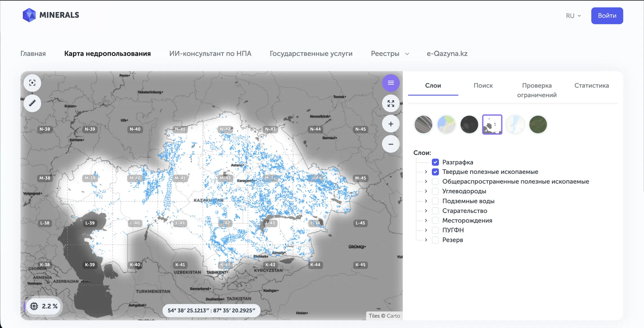
Task: Zoom in with the plus button
Action: (391, 124)
